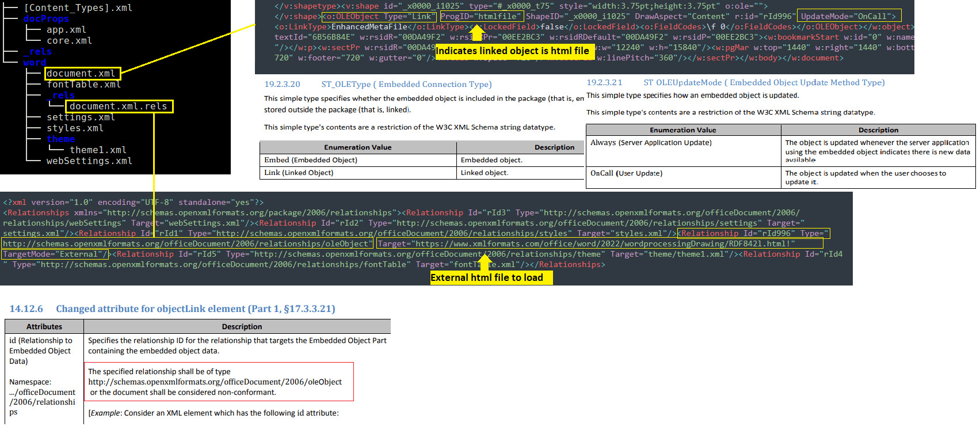Select [Content_Types].xml at top of tree
This screenshot has width=980, height=434.
(x=78, y=8)
